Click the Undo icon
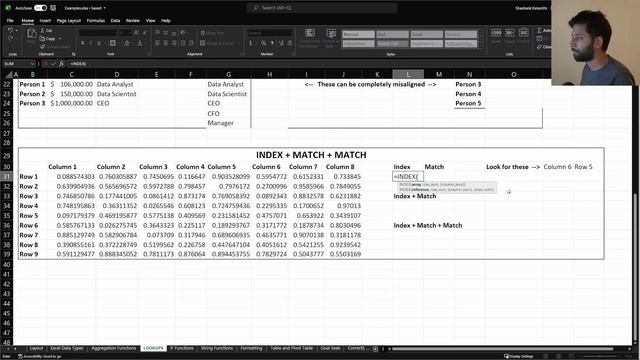This screenshot has width=640, height=360. click(x=10, y=31)
